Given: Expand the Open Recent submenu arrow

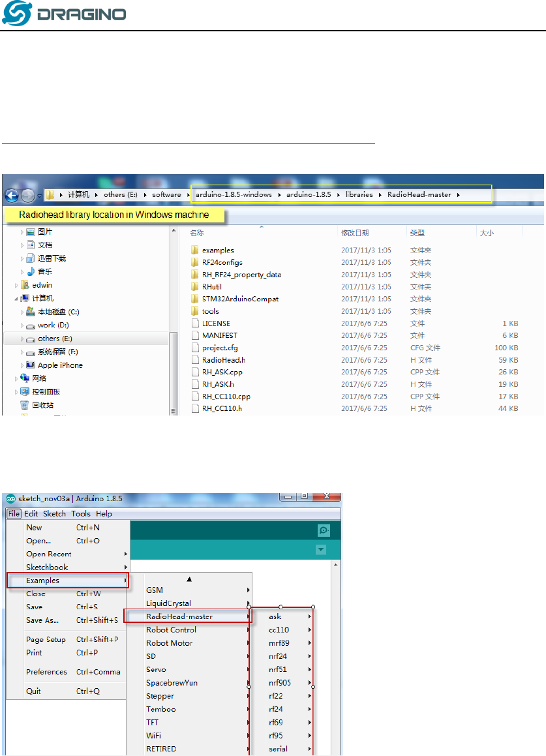Looking at the screenshot, I should click(x=126, y=554).
